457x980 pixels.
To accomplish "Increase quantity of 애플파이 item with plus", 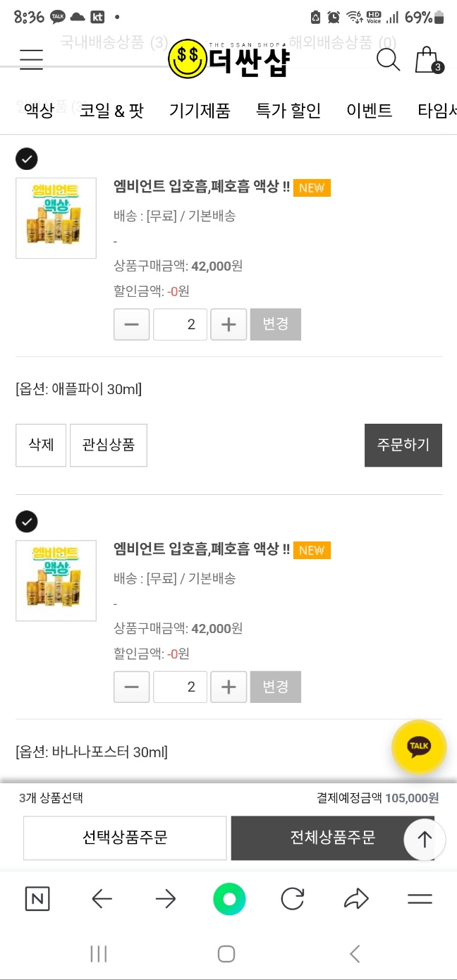I will click(x=228, y=324).
